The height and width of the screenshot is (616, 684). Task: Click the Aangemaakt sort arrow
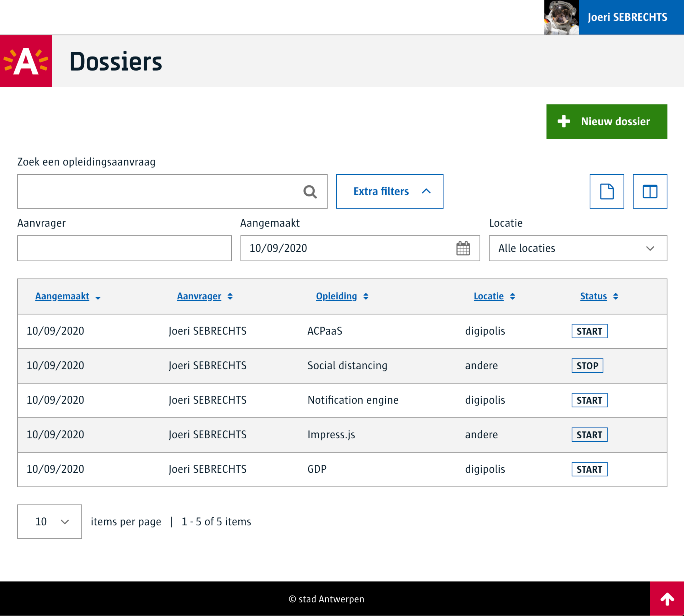(98, 298)
